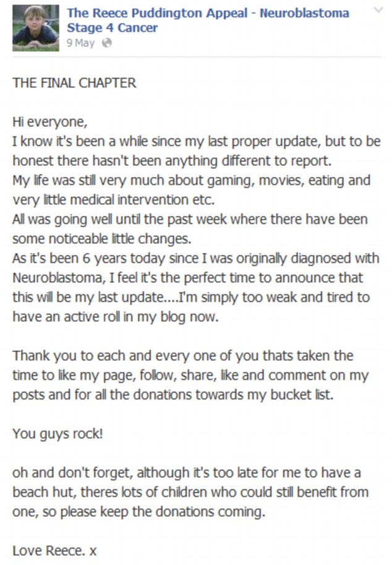Screen dimensions: 392x565
Task: Open the post options chevron menu
Action: pyautogui.click(x=378, y=10)
